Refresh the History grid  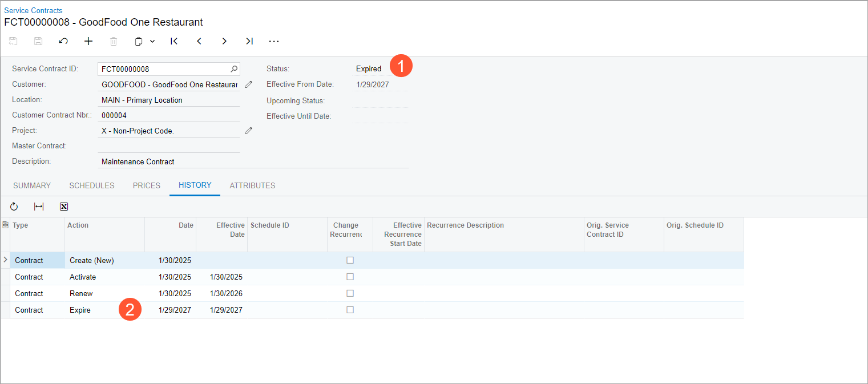point(14,207)
